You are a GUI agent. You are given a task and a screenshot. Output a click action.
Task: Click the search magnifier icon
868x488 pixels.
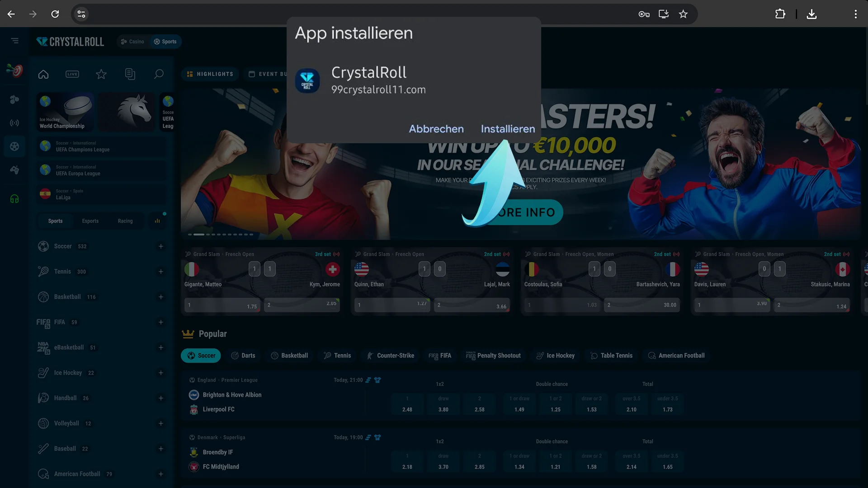[x=159, y=74]
